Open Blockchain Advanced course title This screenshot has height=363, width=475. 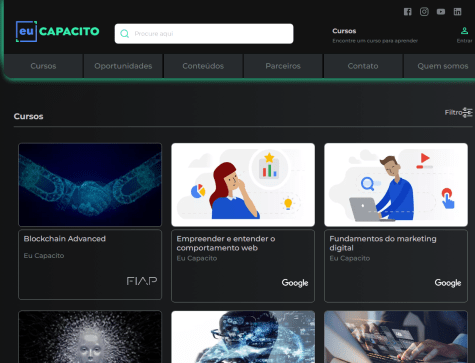(65, 239)
